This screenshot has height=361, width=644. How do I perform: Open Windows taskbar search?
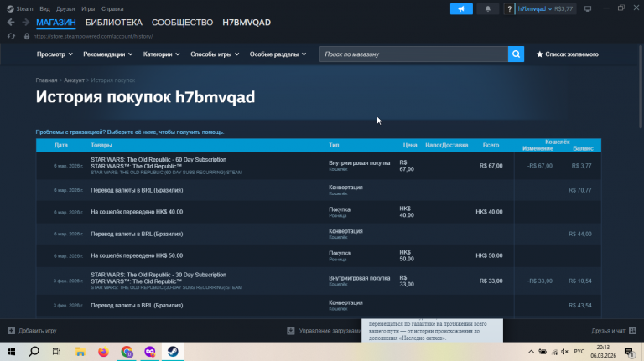(x=34, y=352)
